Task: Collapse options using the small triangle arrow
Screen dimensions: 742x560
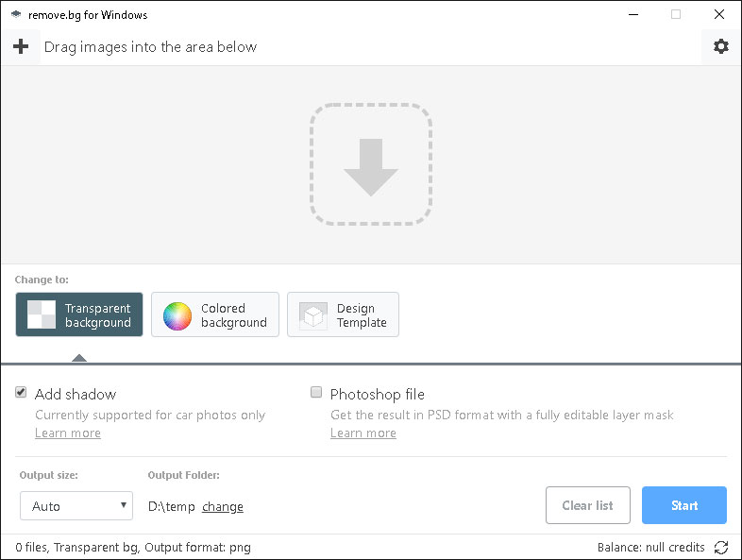Action: pos(79,358)
